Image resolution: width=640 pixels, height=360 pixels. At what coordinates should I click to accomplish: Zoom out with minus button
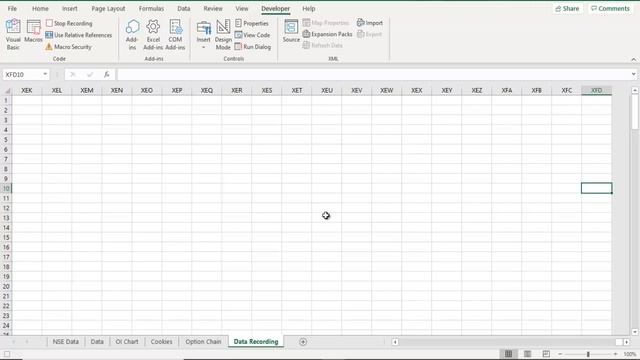[560, 354]
